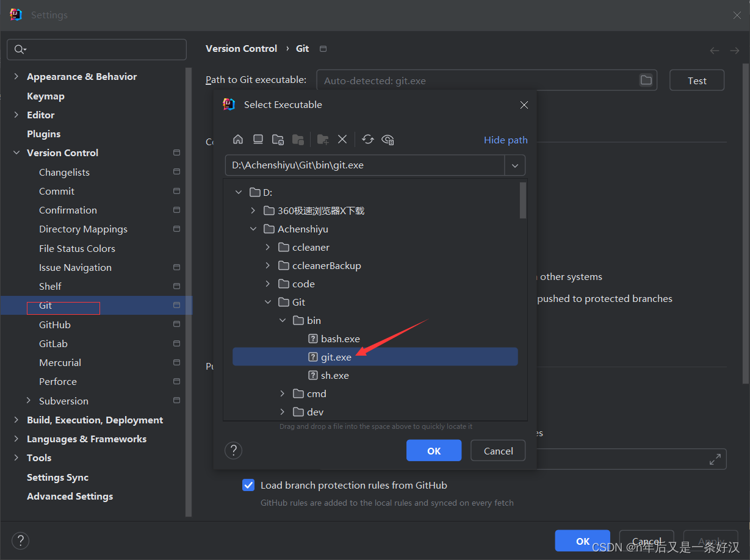Image resolution: width=750 pixels, height=560 pixels.
Task: Collapse the Achenshiyu folder
Action: point(253,229)
